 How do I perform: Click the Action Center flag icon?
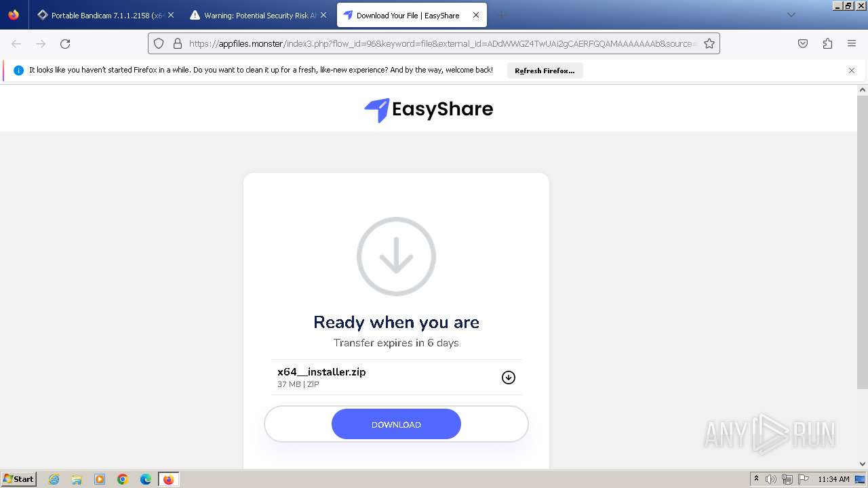(x=804, y=479)
